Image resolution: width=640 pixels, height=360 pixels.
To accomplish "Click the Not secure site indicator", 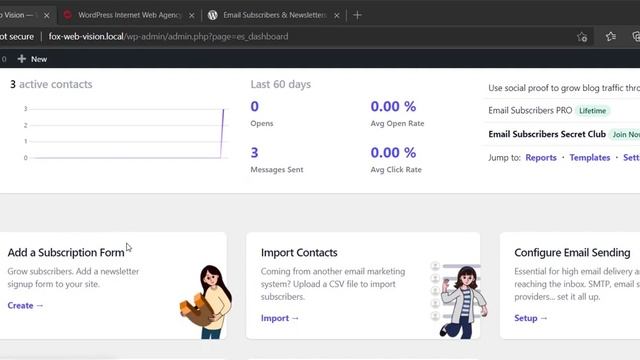I will click(x=17, y=37).
